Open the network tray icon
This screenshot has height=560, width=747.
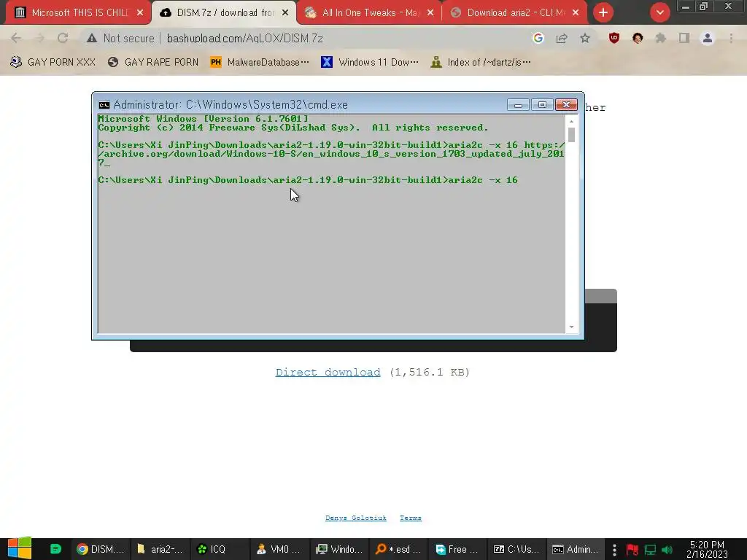point(650,550)
